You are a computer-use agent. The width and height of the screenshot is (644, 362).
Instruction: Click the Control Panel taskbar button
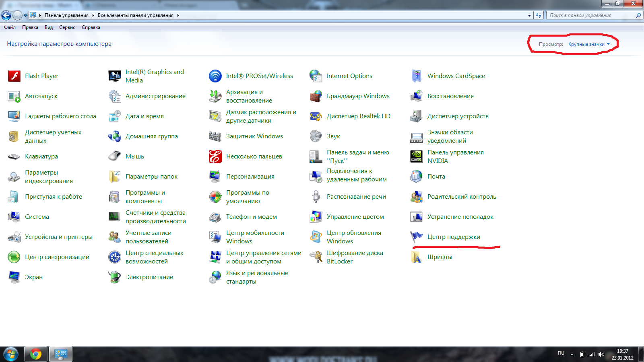(x=61, y=354)
